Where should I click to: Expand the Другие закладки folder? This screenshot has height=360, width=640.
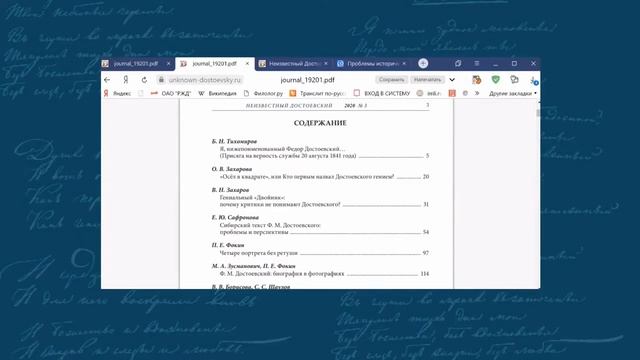point(513,93)
